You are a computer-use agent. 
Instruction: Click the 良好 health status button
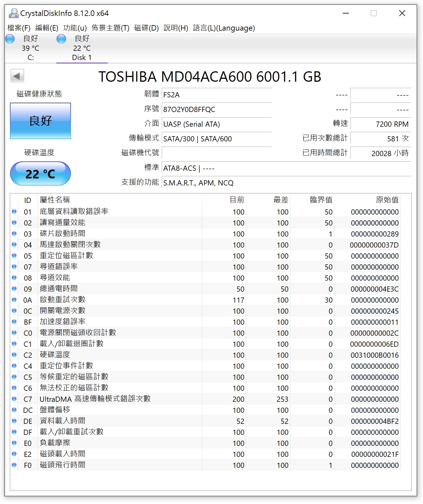(x=40, y=121)
